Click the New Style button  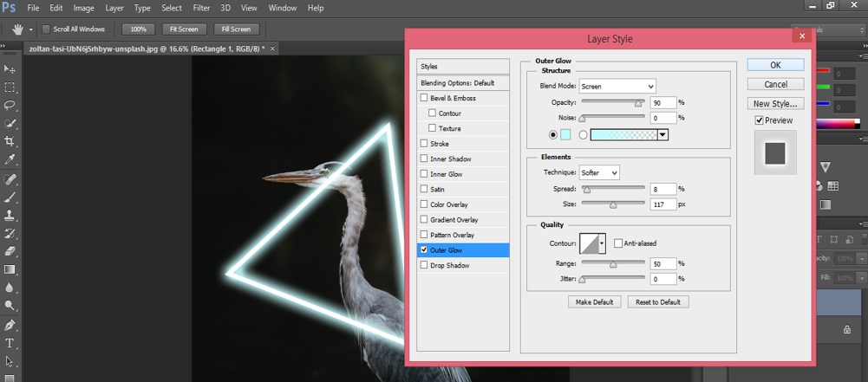(x=775, y=103)
